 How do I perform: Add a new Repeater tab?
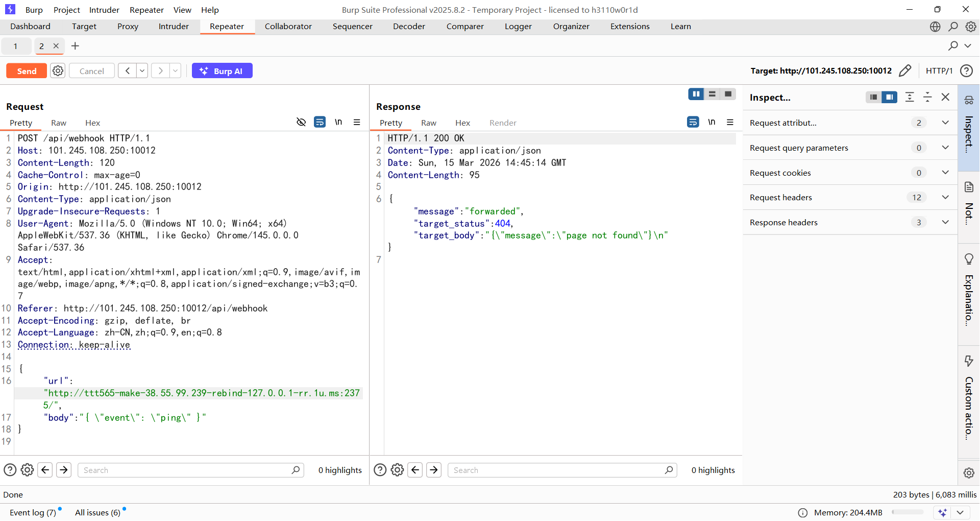click(x=75, y=46)
